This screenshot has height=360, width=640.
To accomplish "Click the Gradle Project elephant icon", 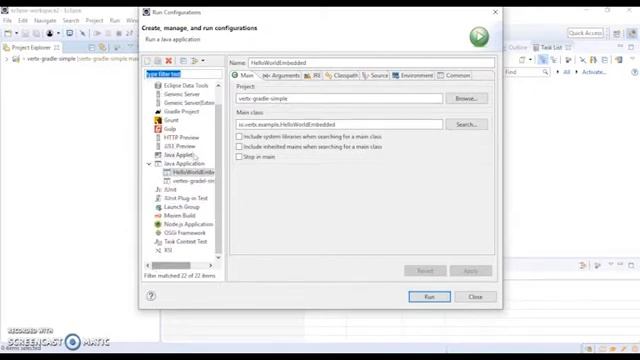I will point(158,111).
